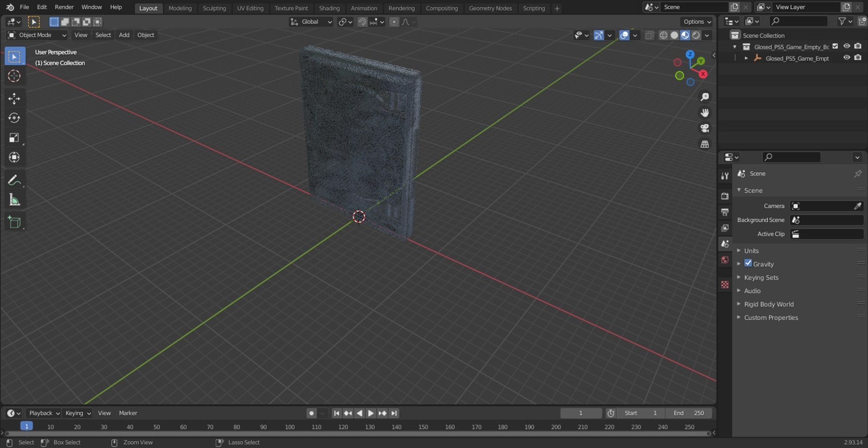The image size is (868, 448).
Task: Open the Texture properties tab
Action: [725, 284]
